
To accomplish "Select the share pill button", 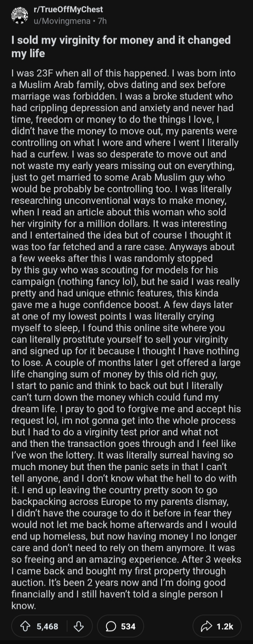I will pos(217,626).
